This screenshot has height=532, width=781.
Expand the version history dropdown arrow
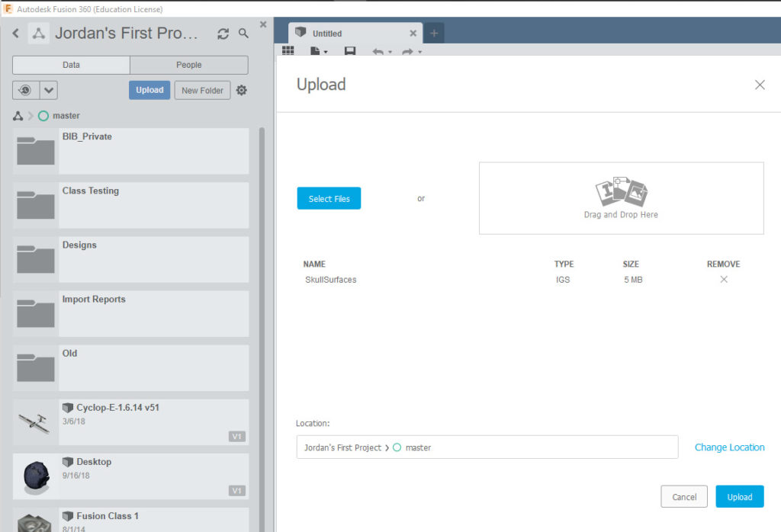coord(49,90)
